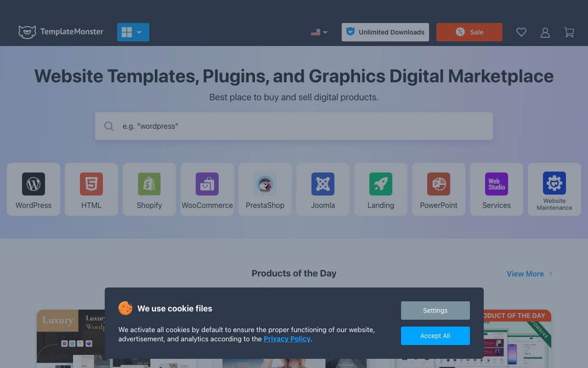This screenshot has width=588, height=368.
Task: Click the shield icon in Unlimited Downloads
Action: 351,32
